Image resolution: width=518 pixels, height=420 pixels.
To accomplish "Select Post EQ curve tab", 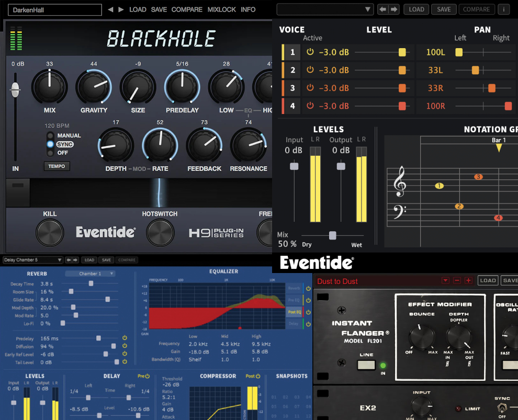I will point(295,312).
